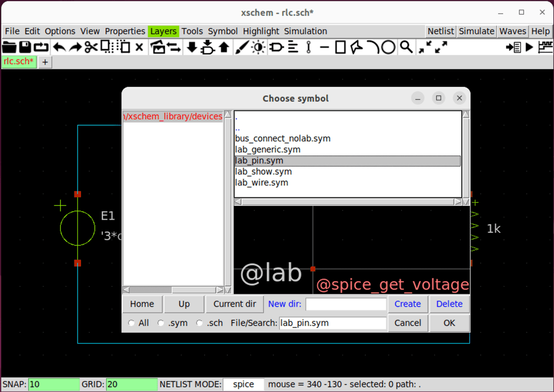
Task: Click the Undo arrow in toolbar
Action: click(59, 48)
